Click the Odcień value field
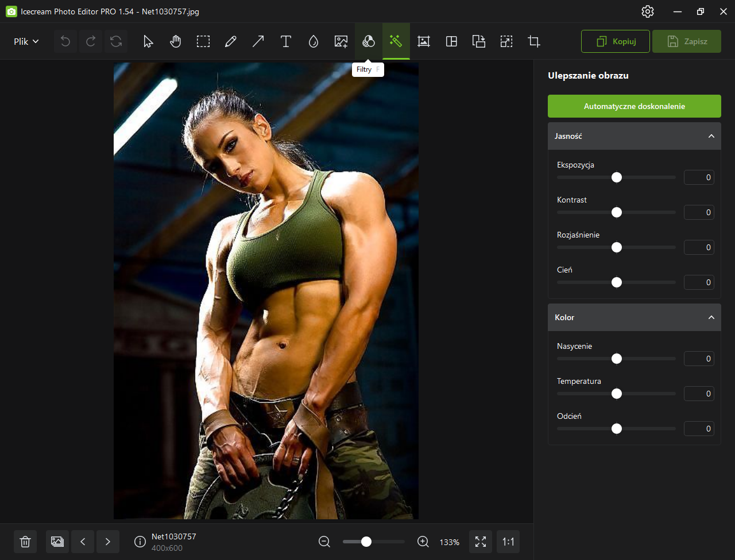This screenshot has height=560, width=735. [699, 429]
